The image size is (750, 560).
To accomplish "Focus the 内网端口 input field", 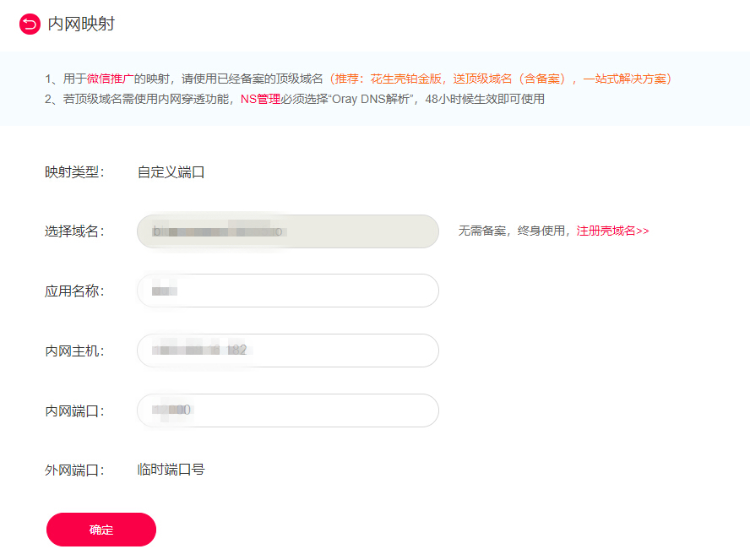I will (x=288, y=410).
